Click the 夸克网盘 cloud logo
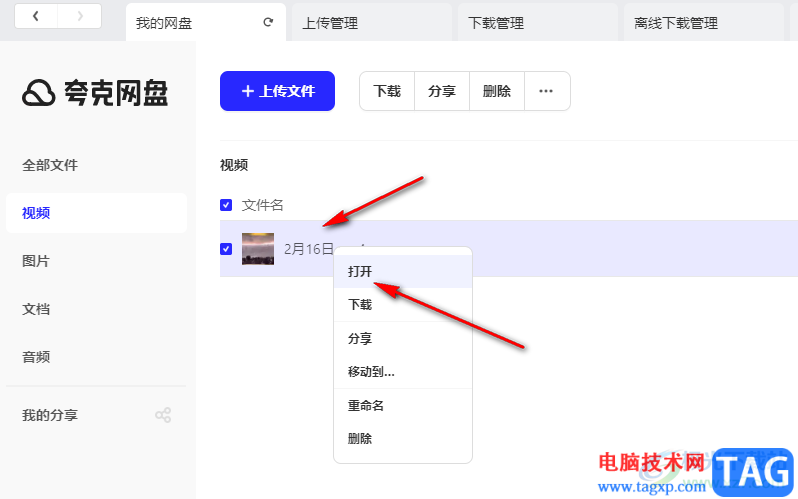This screenshot has width=798, height=499. click(x=39, y=93)
